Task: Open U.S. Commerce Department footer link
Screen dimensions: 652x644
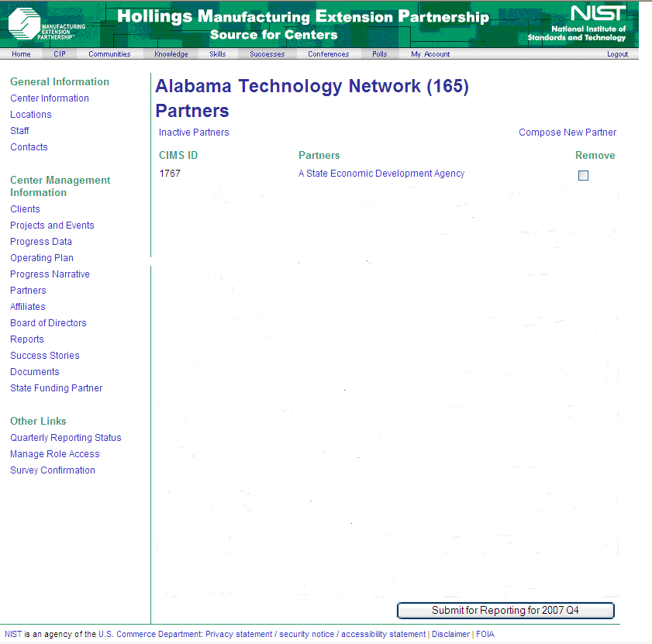Action: tap(150, 634)
